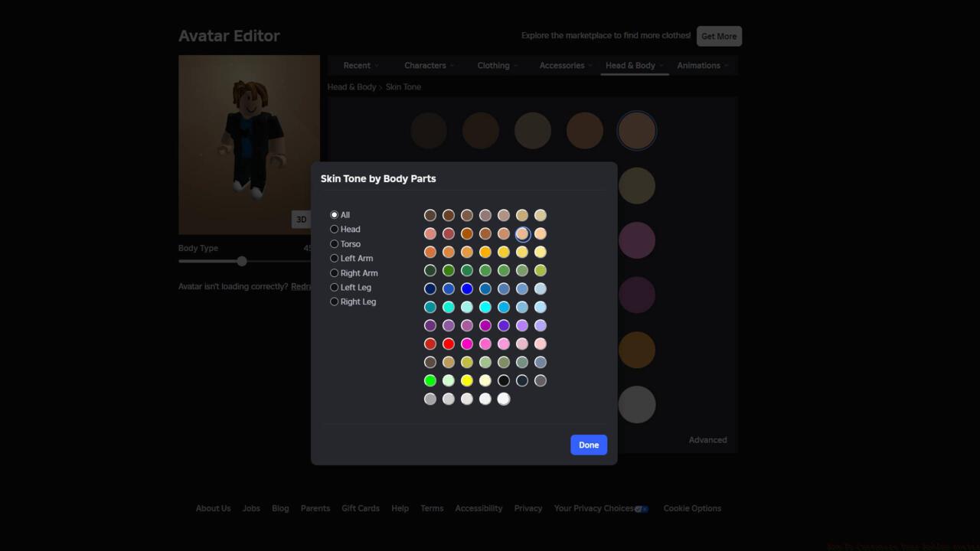980x551 pixels.
Task: Click the Your Privacy Choices blue icon
Action: pos(642,508)
